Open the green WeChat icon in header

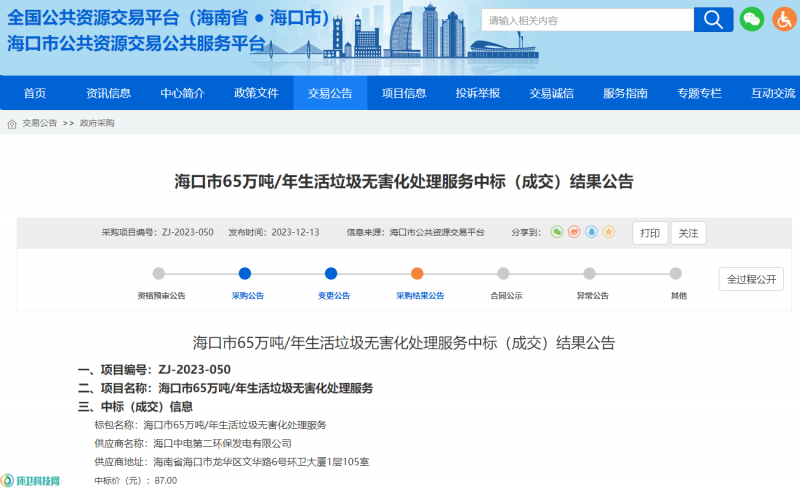pos(751,19)
